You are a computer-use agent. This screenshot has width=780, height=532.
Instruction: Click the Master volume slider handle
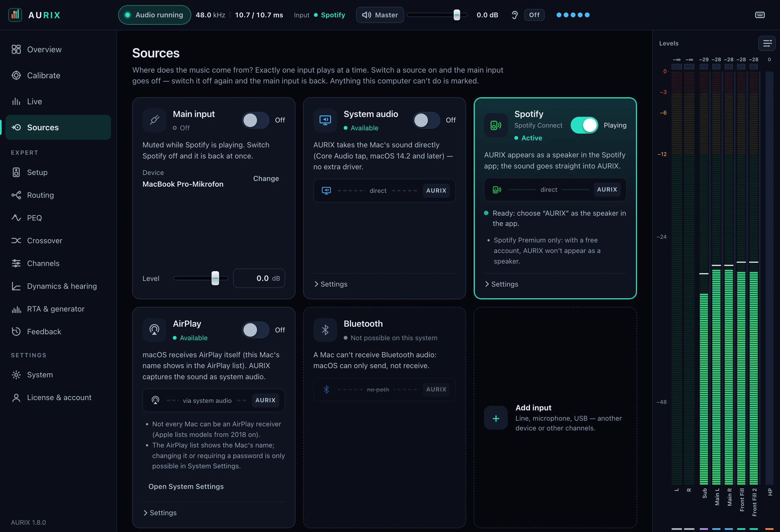coord(457,15)
